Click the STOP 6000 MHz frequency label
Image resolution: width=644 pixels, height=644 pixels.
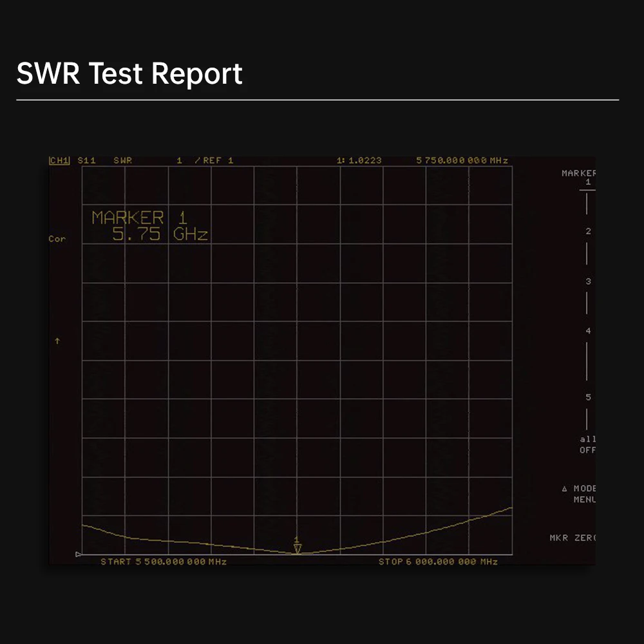pyautogui.click(x=438, y=562)
